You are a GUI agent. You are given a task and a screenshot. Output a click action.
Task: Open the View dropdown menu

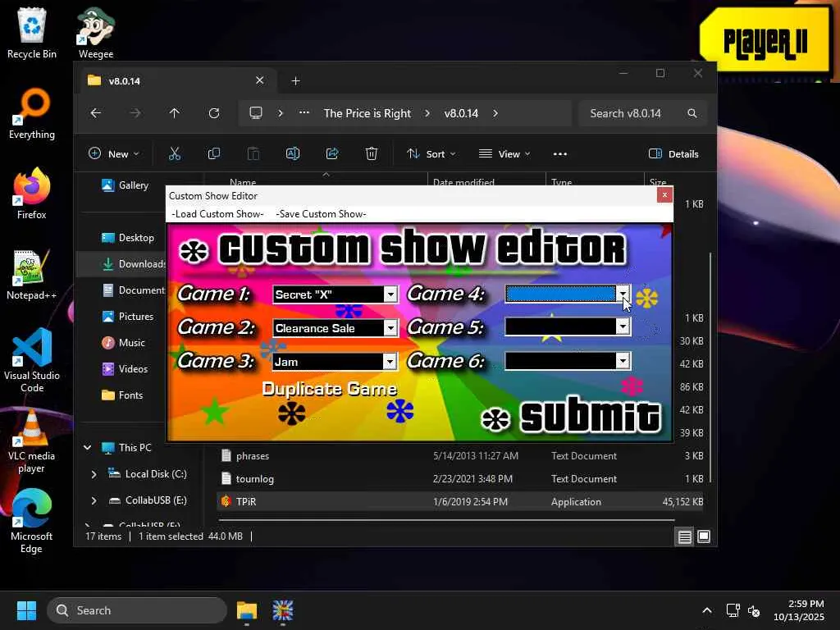[x=504, y=153]
